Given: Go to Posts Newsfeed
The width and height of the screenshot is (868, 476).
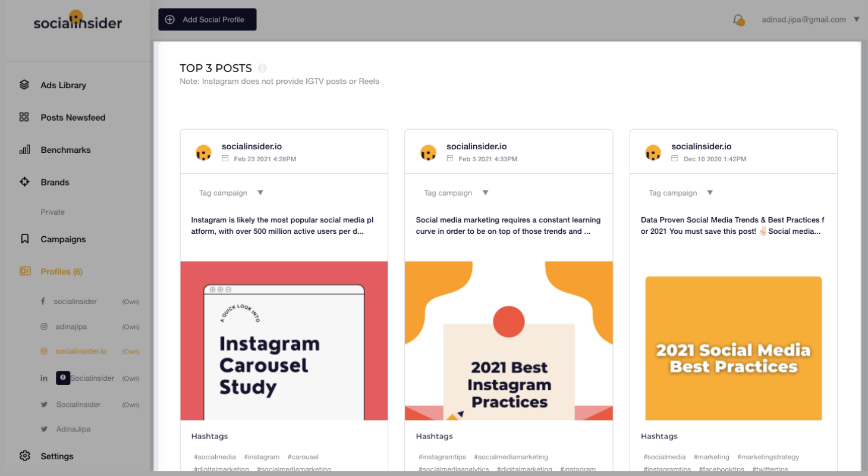Looking at the screenshot, I should tap(73, 117).
